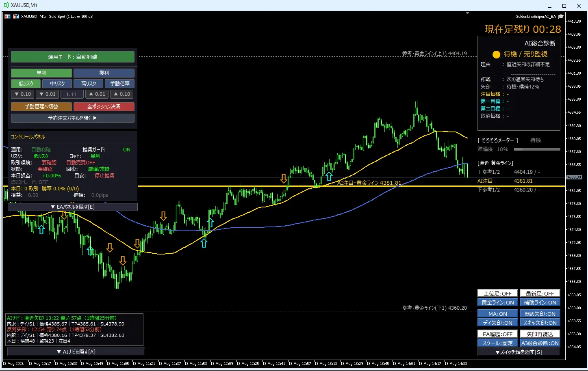Viewport: 588px width, 371px height.
Task: Turn off the AI総合診断:ON switch
Action: coord(540,343)
